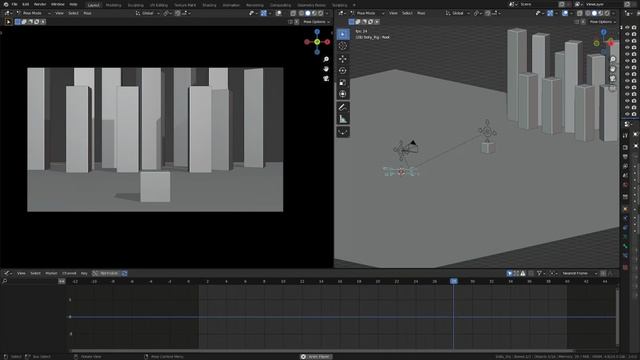Screen dimensions: 640x360
Task: Open Global orientation dropdown in right viewport
Action: (458, 13)
